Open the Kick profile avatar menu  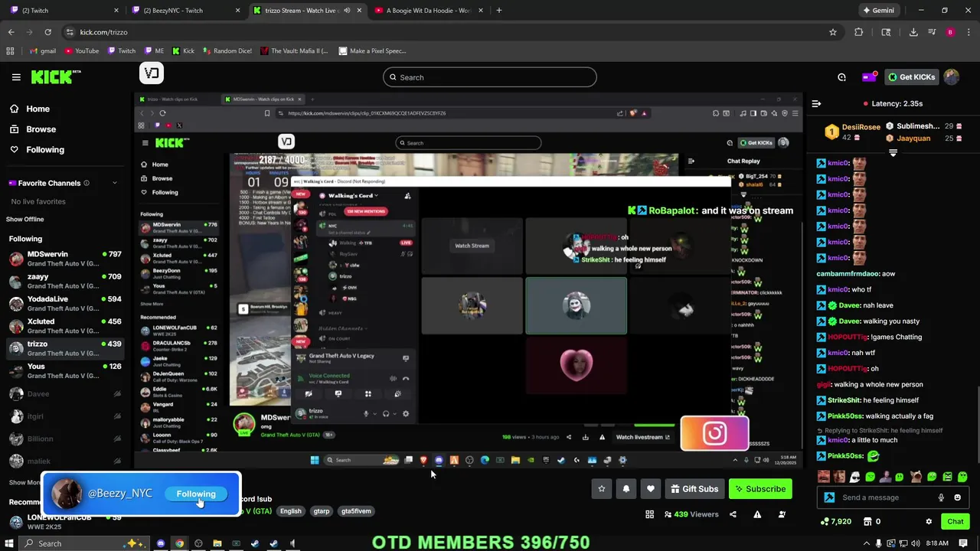(x=952, y=77)
